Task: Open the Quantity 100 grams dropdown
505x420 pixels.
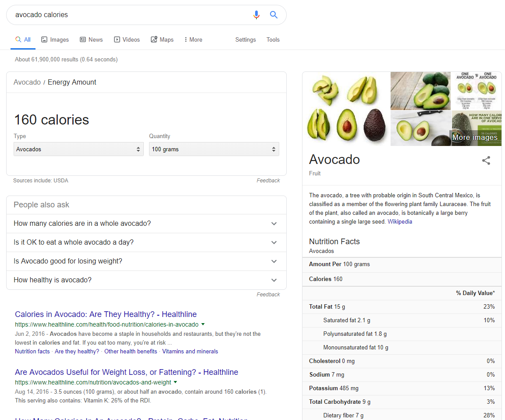Action: point(214,149)
